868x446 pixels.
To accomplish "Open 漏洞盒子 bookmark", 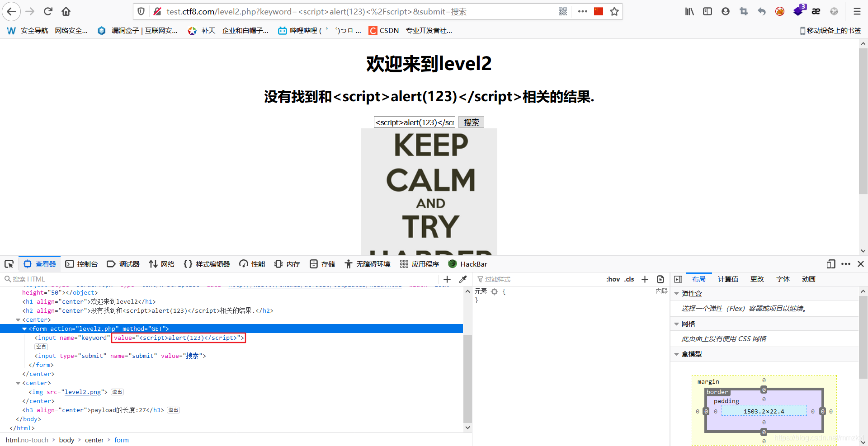I will [138, 31].
